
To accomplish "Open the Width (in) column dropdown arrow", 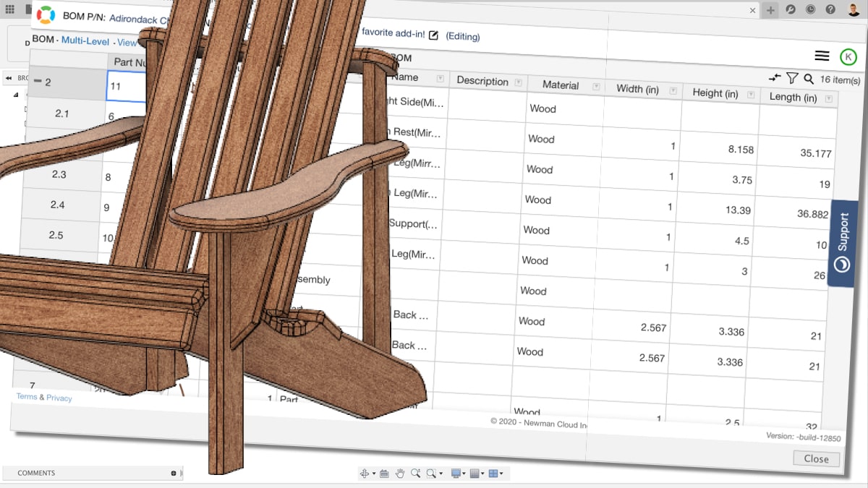I will [x=673, y=90].
